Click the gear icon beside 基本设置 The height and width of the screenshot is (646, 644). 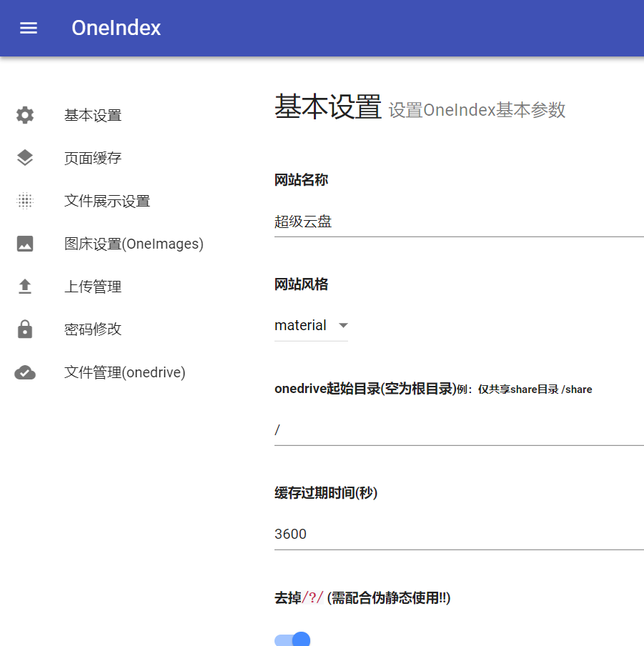[25, 115]
